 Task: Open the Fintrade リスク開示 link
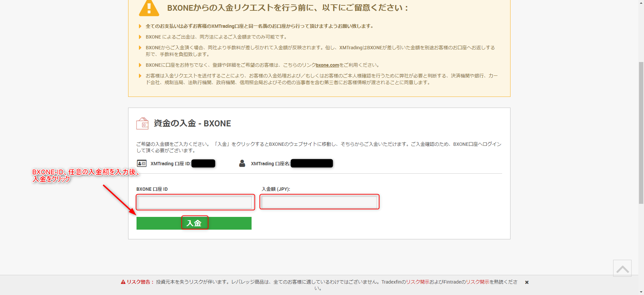click(x=477, y=282)
